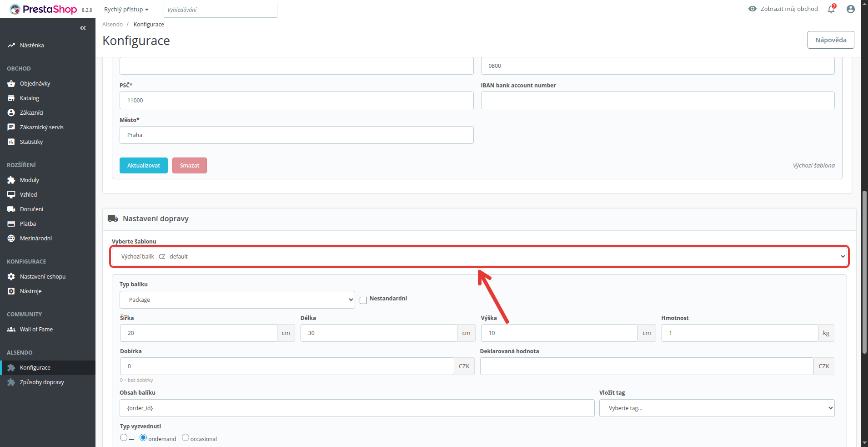
Task: Click the Platba card icon
Action: click(x=11, y=224)
